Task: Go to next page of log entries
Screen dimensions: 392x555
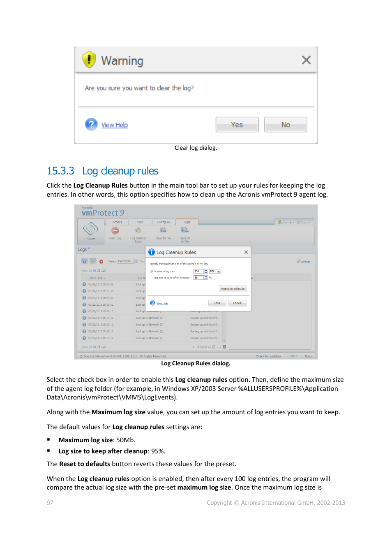Action: [224, 347]
